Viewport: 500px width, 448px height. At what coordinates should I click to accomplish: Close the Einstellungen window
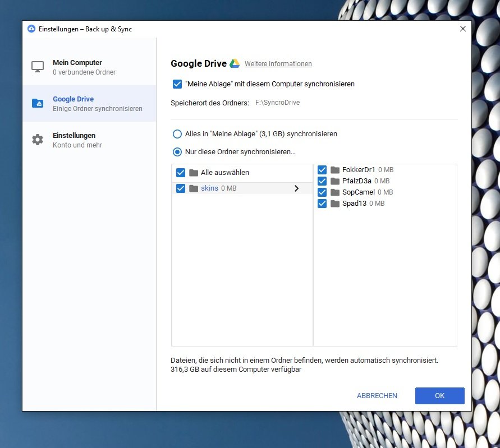pyautogui.click(x=463, y=29)
